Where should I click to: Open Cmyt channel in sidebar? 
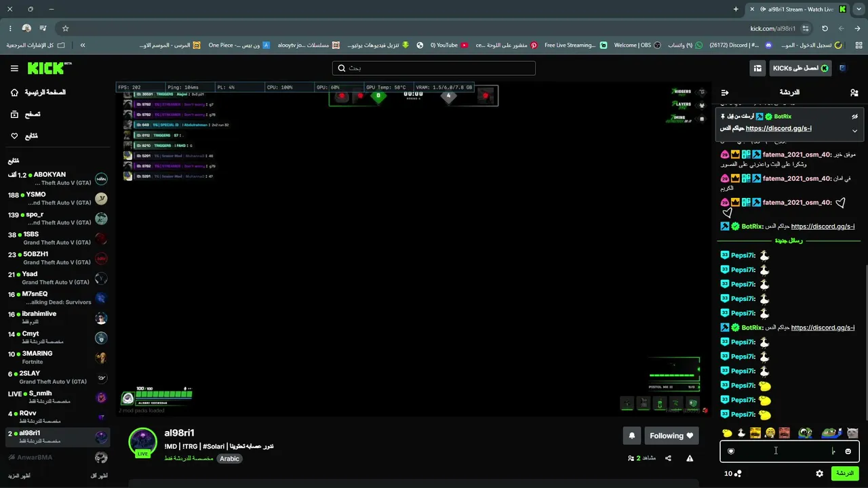57,338
